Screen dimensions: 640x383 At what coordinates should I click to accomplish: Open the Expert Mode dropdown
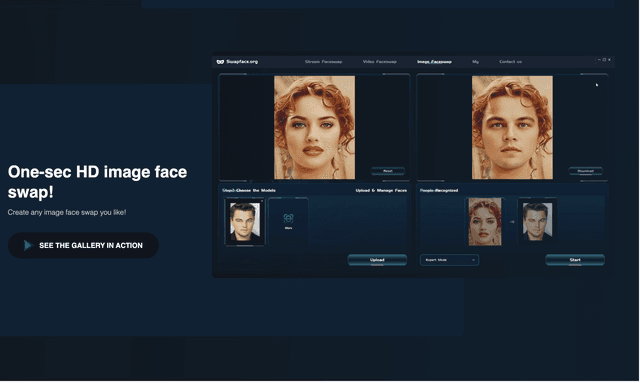(x=449, y=260)
